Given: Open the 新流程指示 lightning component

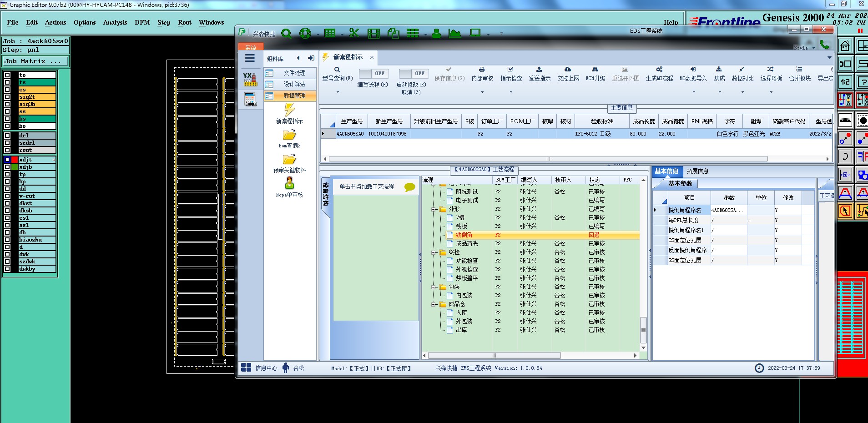Looking at the screenshot, I should click(x=289, y=113).
